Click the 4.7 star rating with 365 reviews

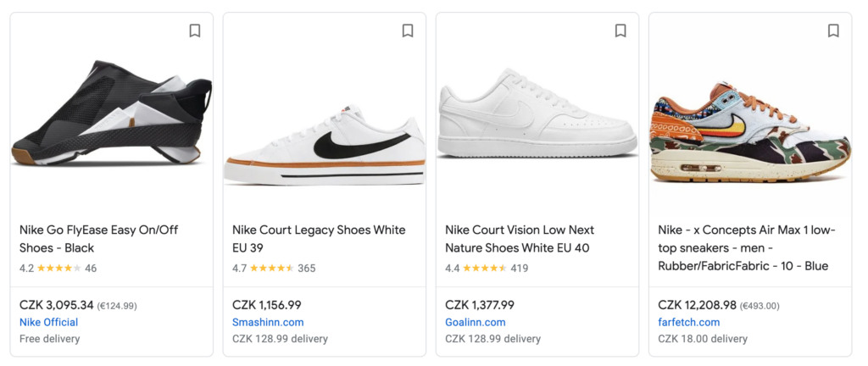click(x=273, y=268)
